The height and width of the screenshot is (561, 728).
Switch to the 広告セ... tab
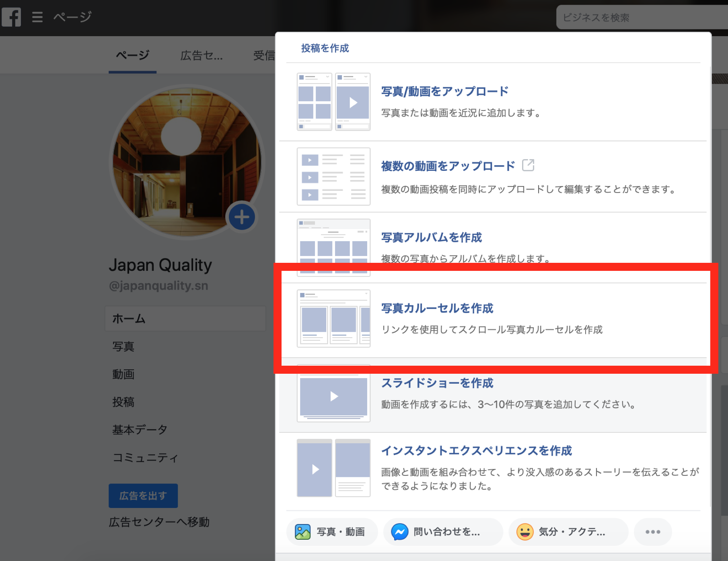pyautogui.click(x=201, y=55)
